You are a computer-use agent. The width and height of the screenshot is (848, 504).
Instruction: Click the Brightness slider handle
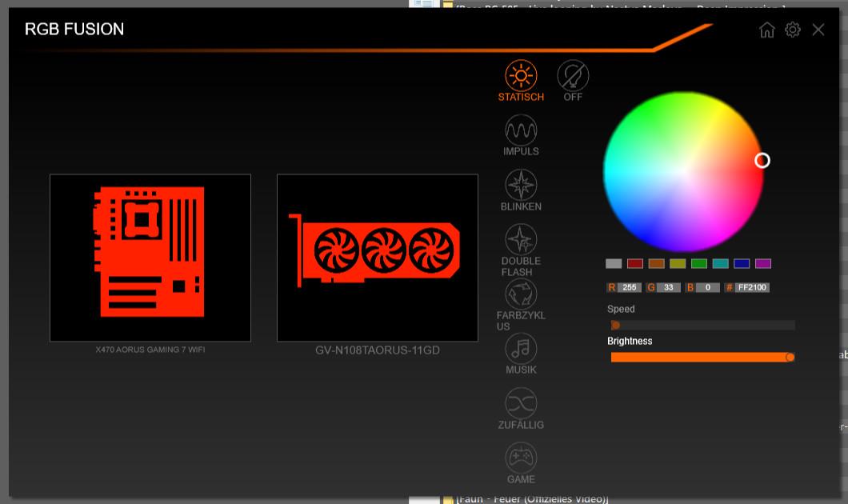790,357
